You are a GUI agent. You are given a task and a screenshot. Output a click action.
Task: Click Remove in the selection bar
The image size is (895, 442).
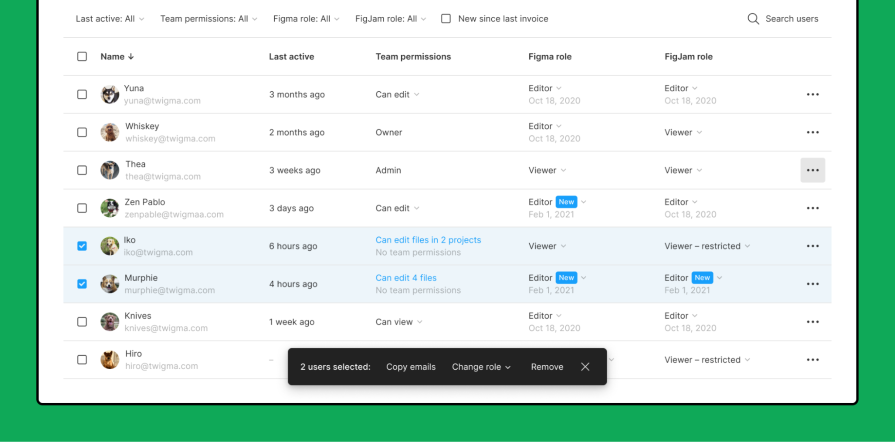(547, 367)
